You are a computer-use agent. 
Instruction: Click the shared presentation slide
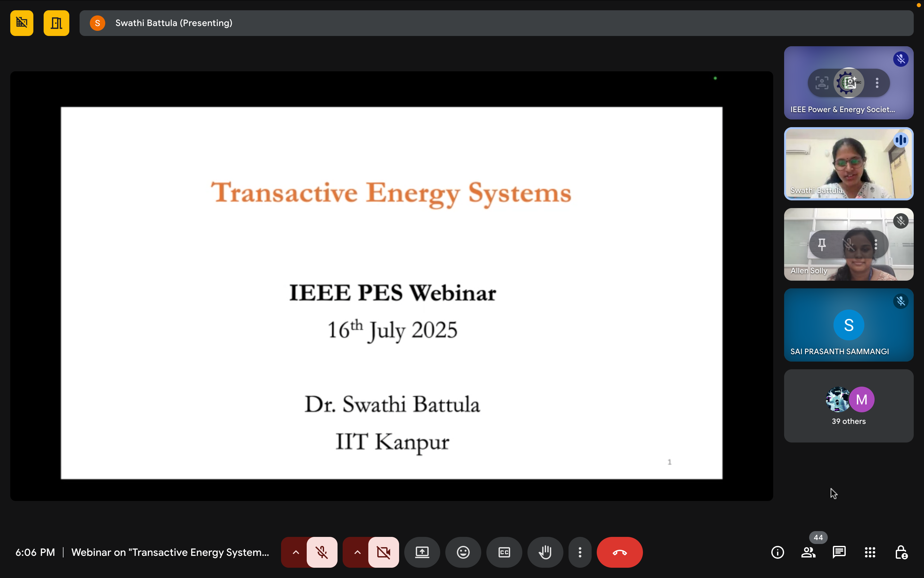[392, 293]
